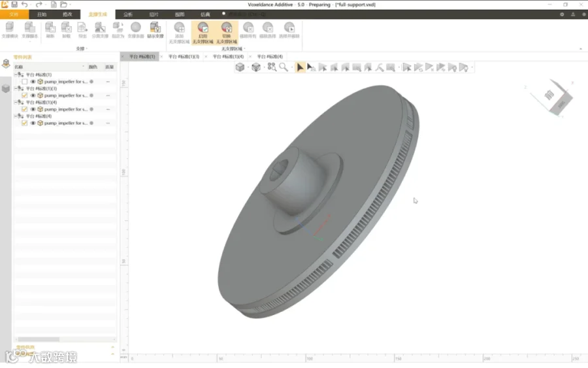Screen dimensions: 588x368
Task: Click color dot of pump_impeller under 平台 #标准(1)(3)
Action: [x=91, y=95]
